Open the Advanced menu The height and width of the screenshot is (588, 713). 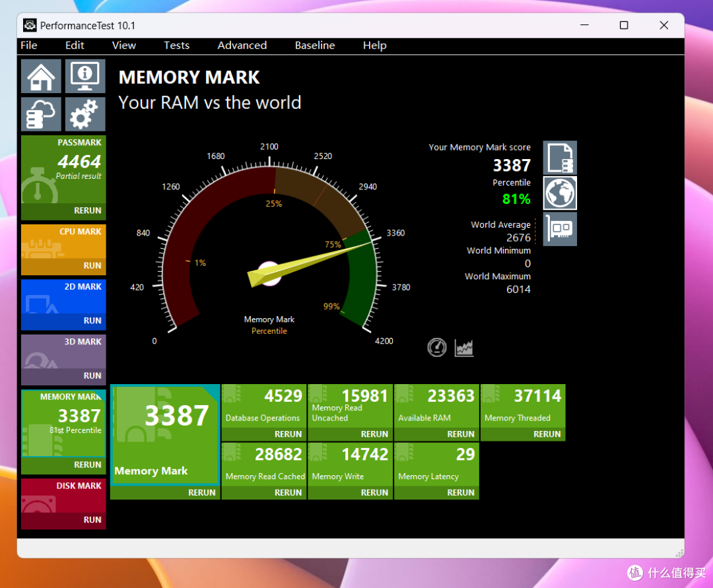click(242, 46)
